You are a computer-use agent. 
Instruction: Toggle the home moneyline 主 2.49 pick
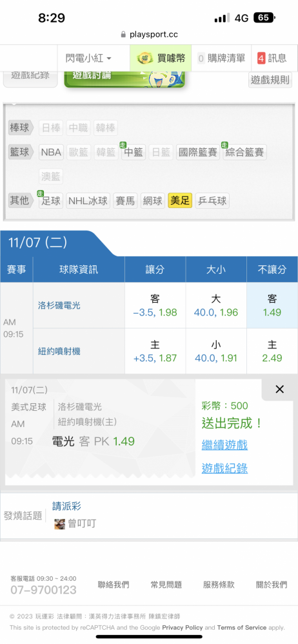tap(272, 351)
